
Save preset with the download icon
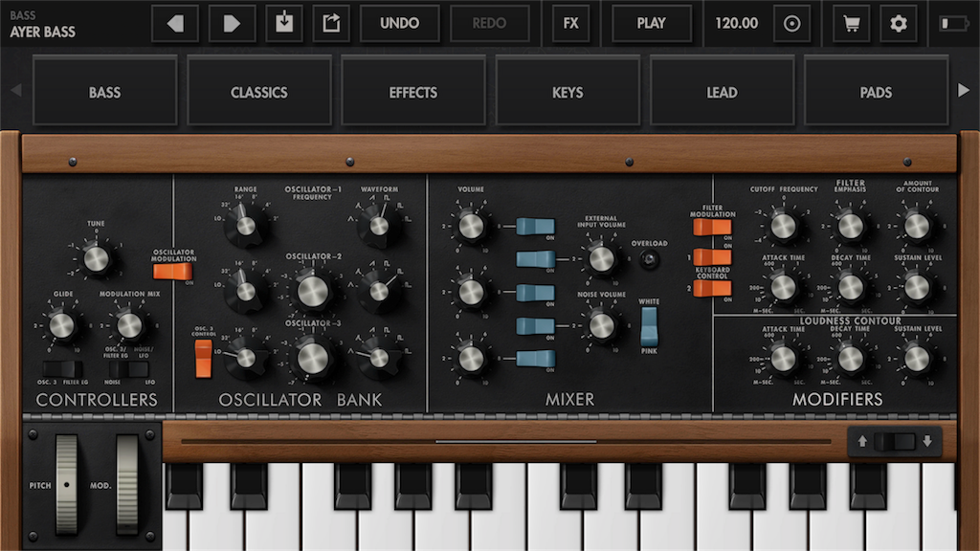click(x=284, y=24)
